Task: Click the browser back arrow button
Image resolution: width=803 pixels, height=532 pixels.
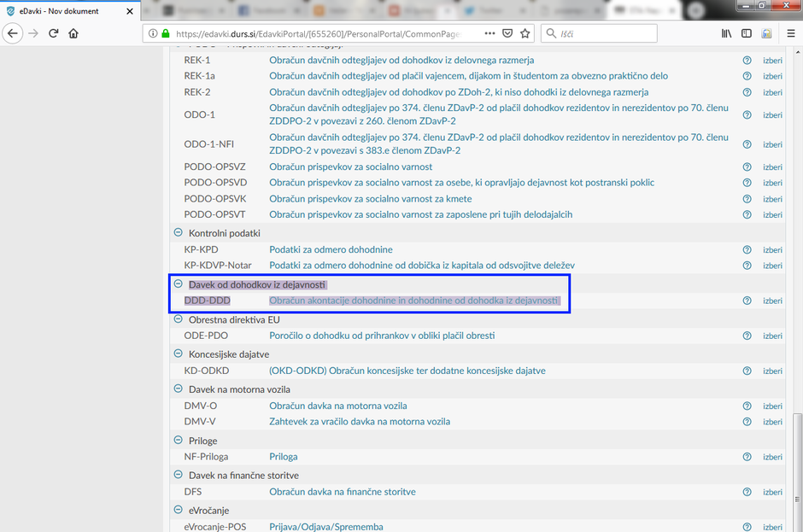Action: (13, 33)
